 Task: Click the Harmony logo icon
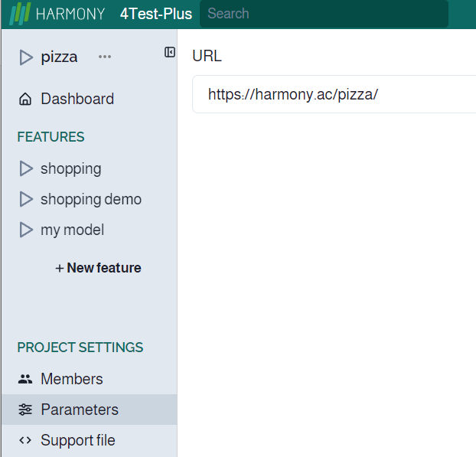[x=20, y=14]
